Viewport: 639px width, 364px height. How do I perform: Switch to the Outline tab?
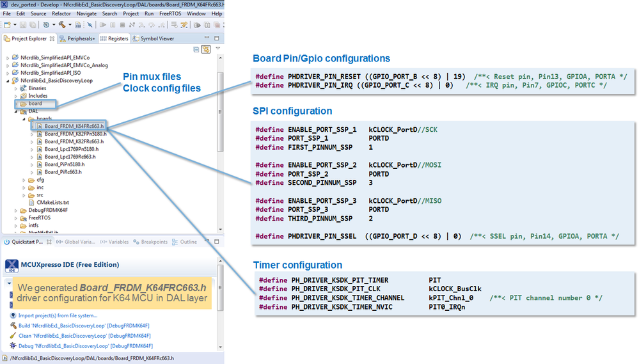point(185,242)
